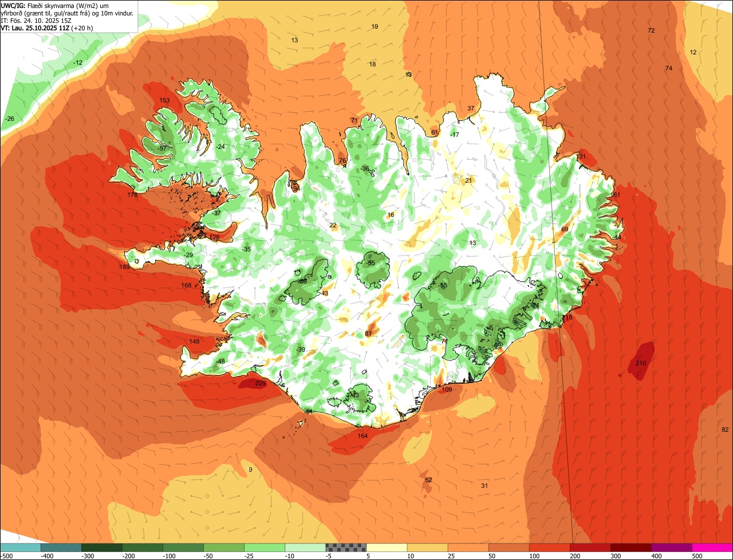
Task: Click the value 52 on the map
Action: point(428,480)
